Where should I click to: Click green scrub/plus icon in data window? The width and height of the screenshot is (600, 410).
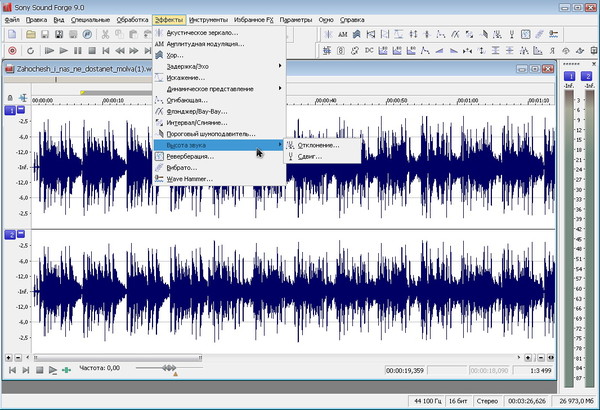(x=67, y=370)
